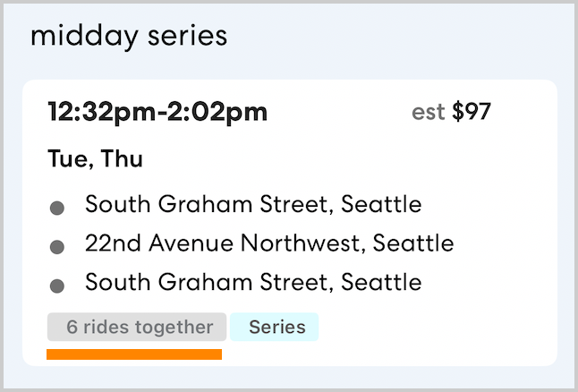Click the $97 estimated fare amount
This screenshot has width=578, height=392.
point(472,114)
